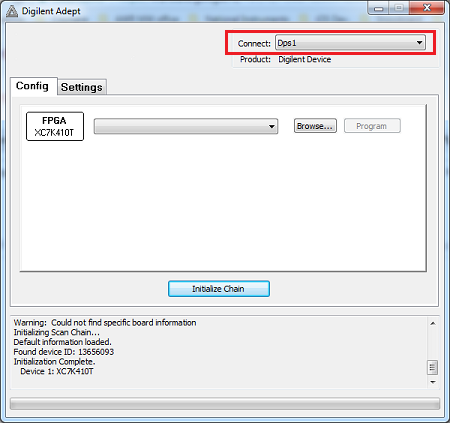
Task: Click the FPGA XC7K410T device box
Action: 55,126
